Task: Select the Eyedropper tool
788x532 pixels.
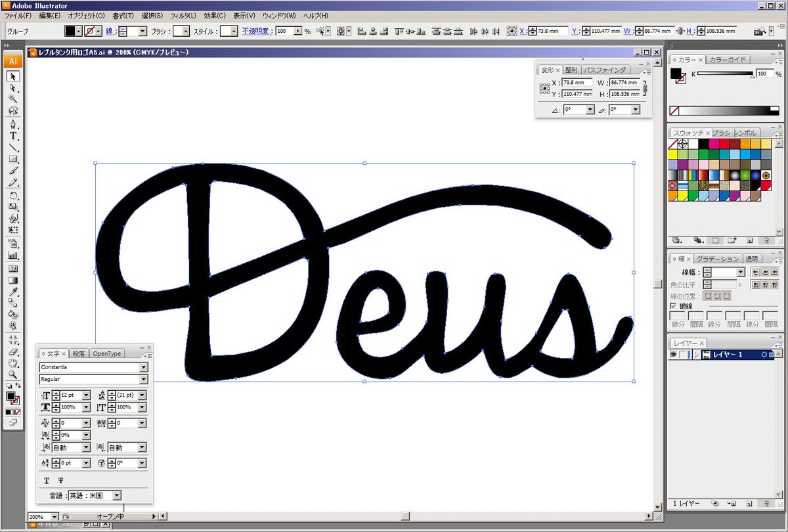Action: (x=13, y=292)
